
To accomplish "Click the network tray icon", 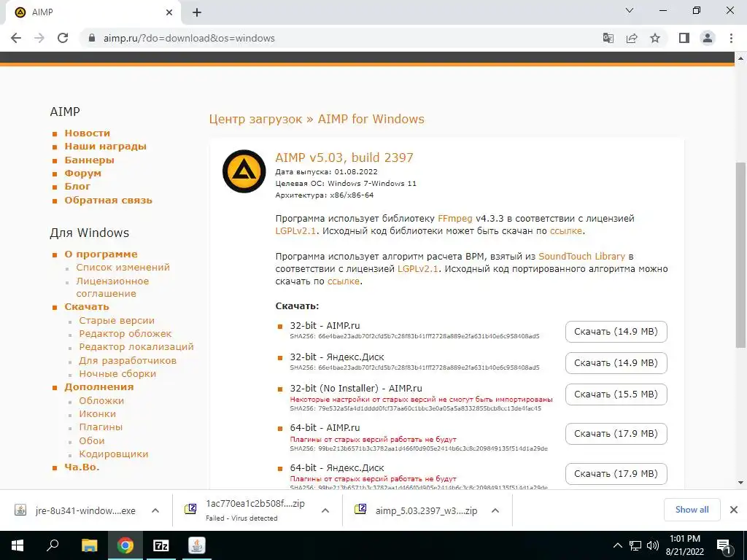I will [x=635, y=545].
